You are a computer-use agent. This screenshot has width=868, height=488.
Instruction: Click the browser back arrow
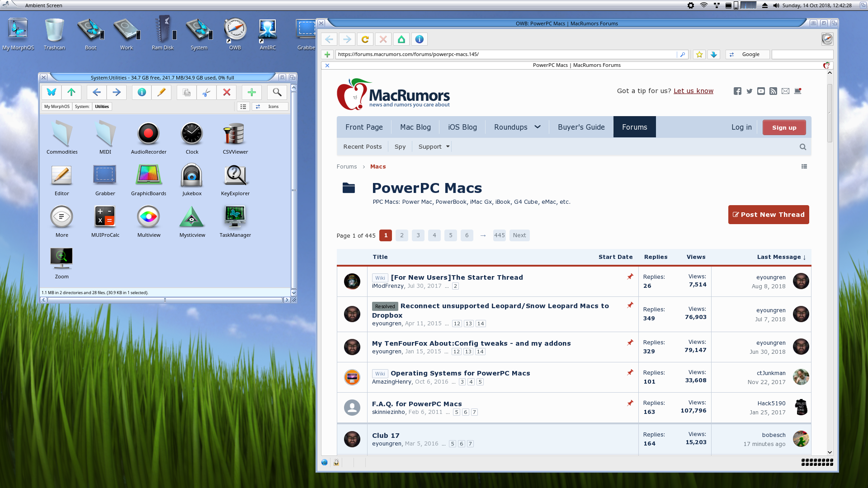click(x=329, y=39)
